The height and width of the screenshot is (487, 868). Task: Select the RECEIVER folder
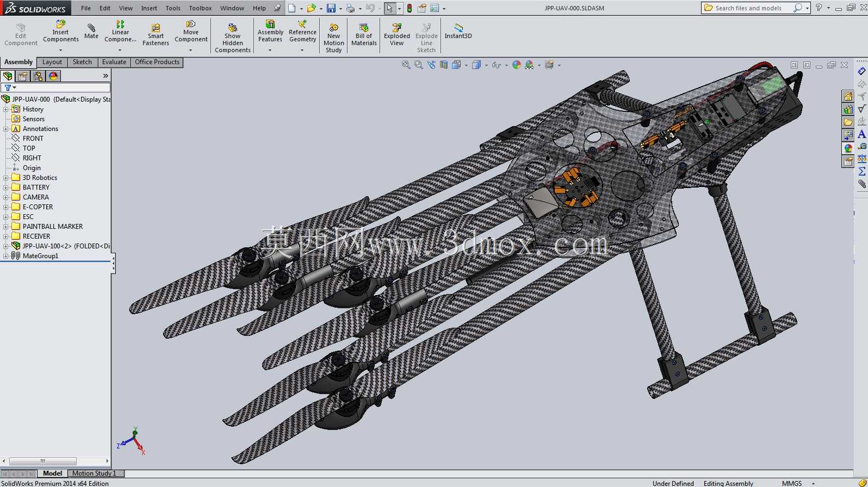tap(36, 236)
